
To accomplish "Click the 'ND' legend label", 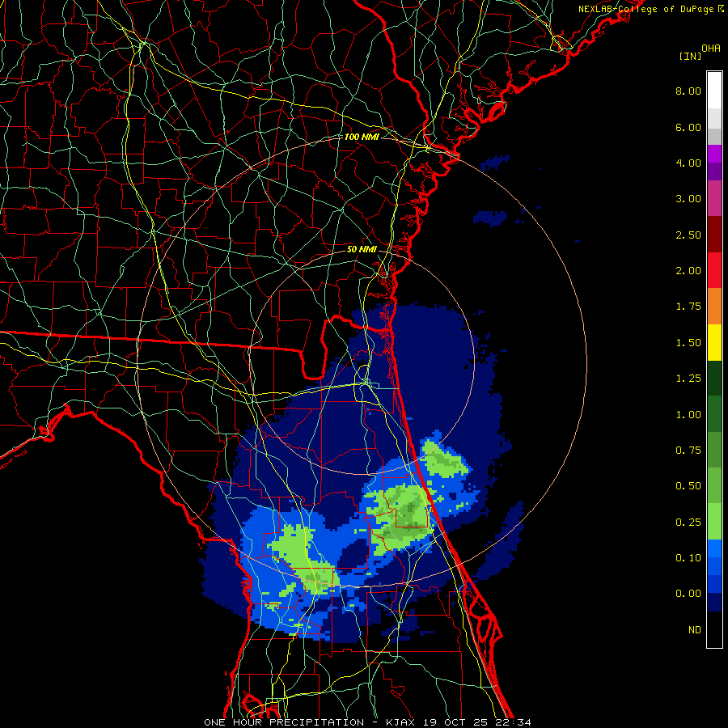I will tap(695, 630).
